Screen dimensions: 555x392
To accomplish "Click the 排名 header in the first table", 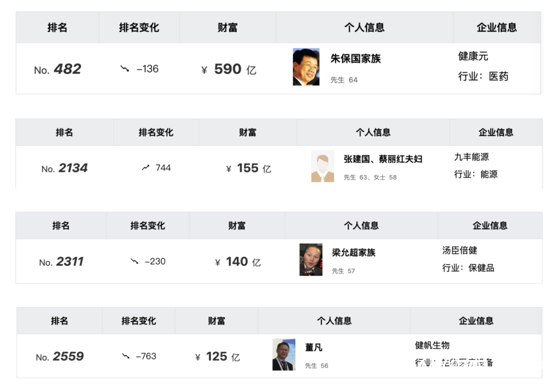I will [x=57, y=28].
